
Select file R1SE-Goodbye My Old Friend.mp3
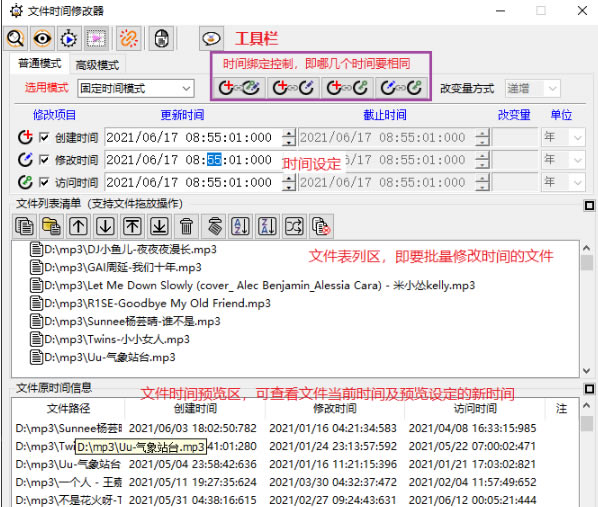pyautogui.click(x=150, y=303)
